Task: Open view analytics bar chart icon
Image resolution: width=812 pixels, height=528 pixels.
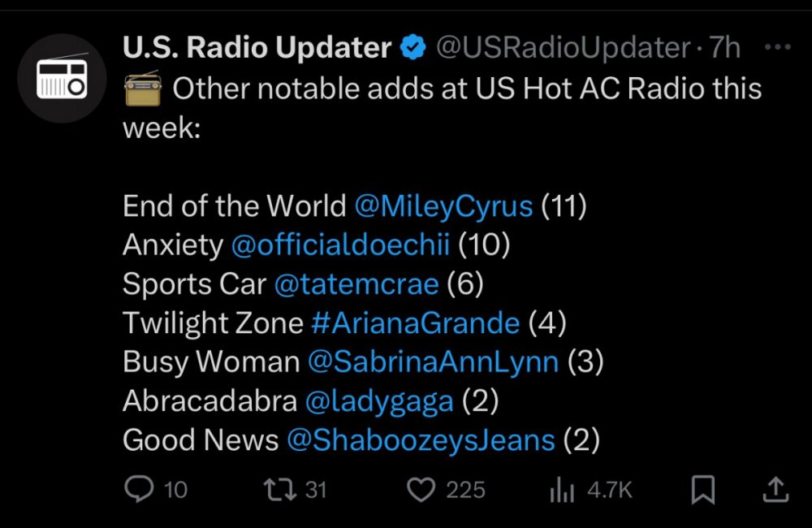Action: coord(562,490)
